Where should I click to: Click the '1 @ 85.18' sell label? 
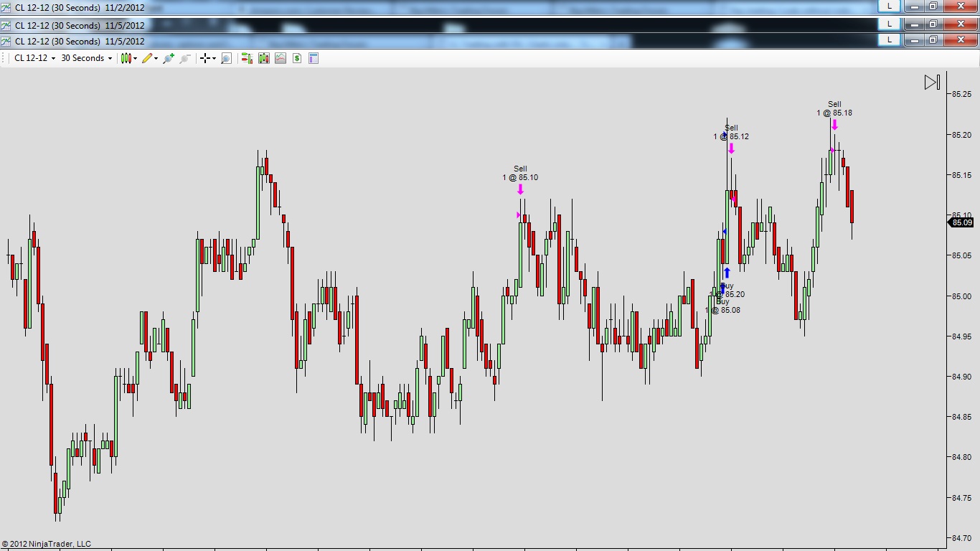coord(834,113)
